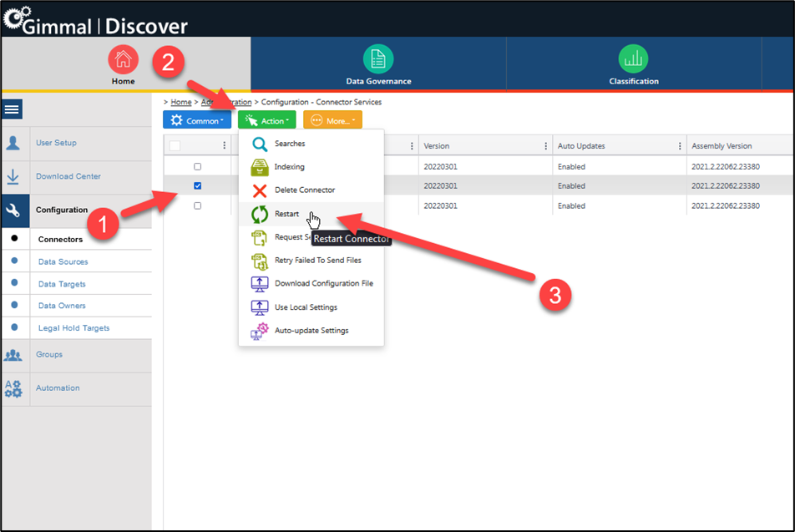
Task: Click the Classification bar chart icon
Action: click(x=633, y=59)
